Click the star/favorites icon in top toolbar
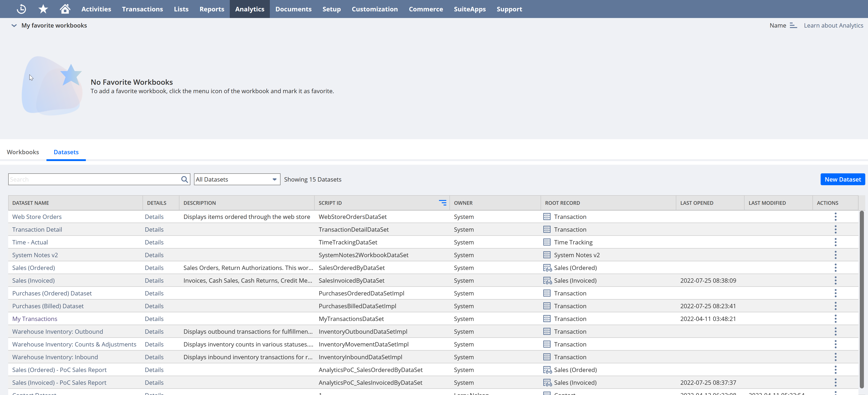This screenshot has height=395, width=868. point(44,9)
